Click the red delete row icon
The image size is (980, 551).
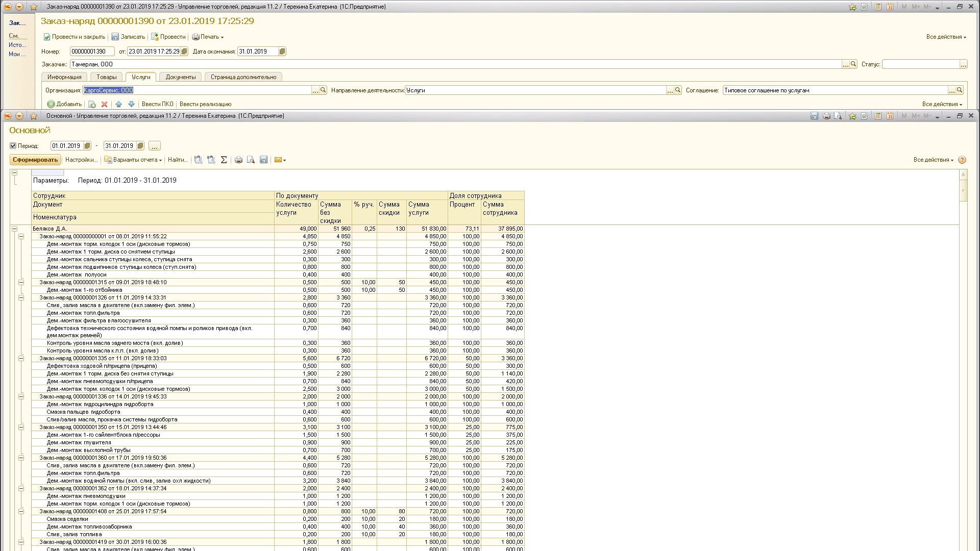(104, 105)
